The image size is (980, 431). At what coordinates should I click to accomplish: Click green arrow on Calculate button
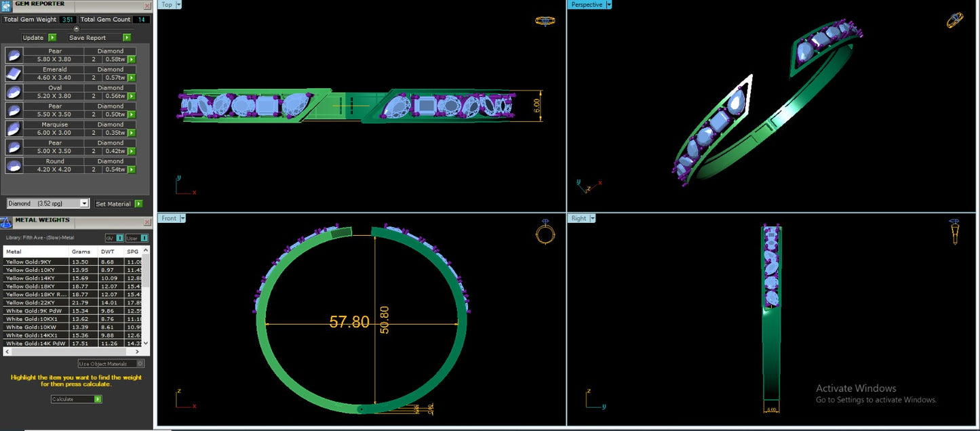pyautogui.click(x=98, y=399)
